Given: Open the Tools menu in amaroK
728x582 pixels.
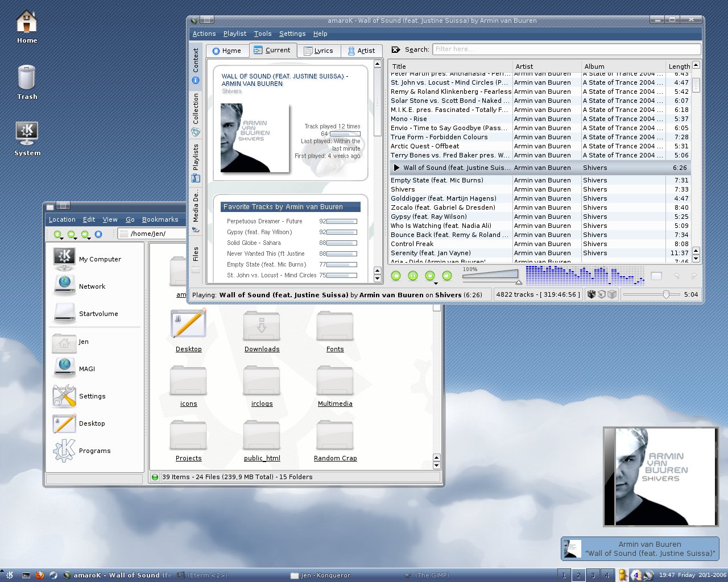Looking at the screenshot, I should point(263,34).
